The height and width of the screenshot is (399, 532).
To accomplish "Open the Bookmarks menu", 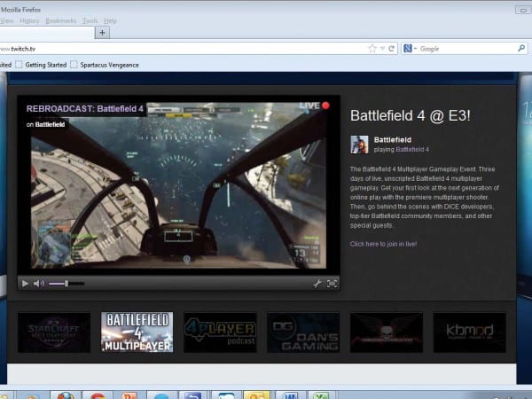I will [60, 20].
